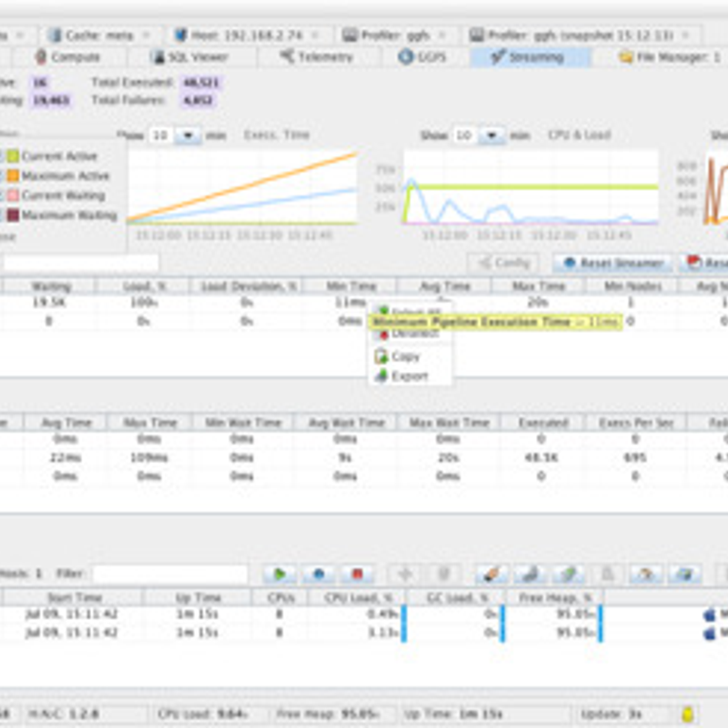The image size is (728, 728).
Task: Sort by the Max Wait Time column header
Action: pyautogui.click(x=449, y=422)
